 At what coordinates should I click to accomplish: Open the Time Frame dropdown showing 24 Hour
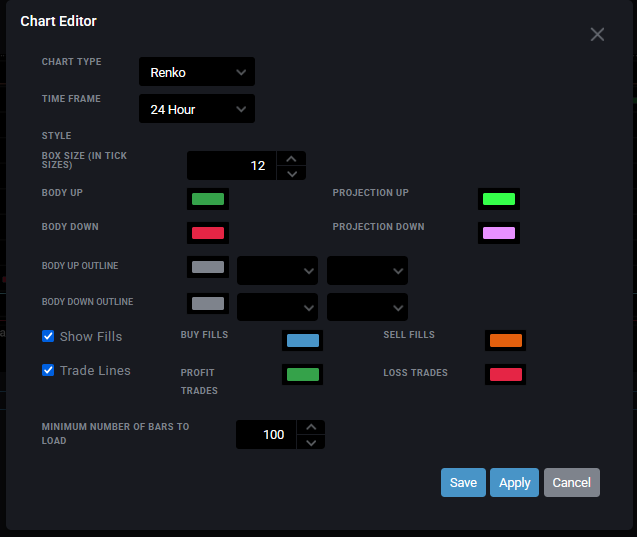[197, 109]
